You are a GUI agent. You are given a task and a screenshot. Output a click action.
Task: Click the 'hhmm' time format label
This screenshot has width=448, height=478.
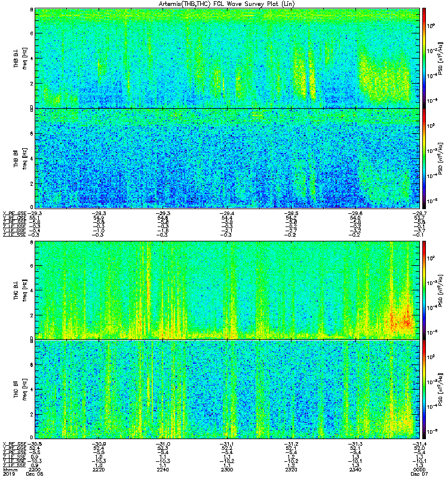tap(10, 470)
